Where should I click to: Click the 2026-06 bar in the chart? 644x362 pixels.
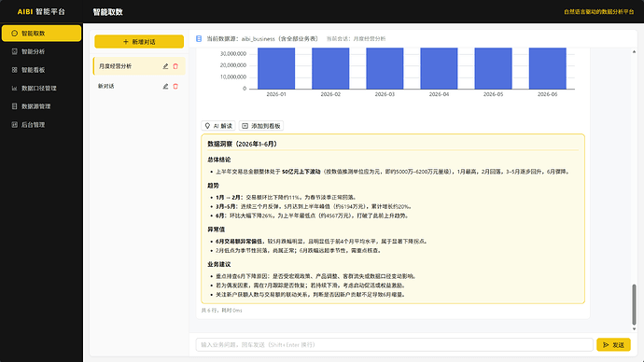tap(548, 68)
